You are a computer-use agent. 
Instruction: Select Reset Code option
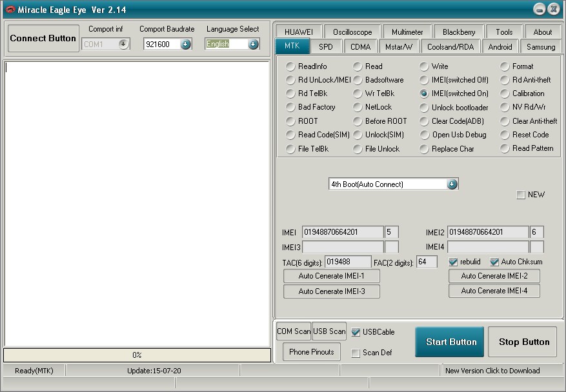point(525,135)
